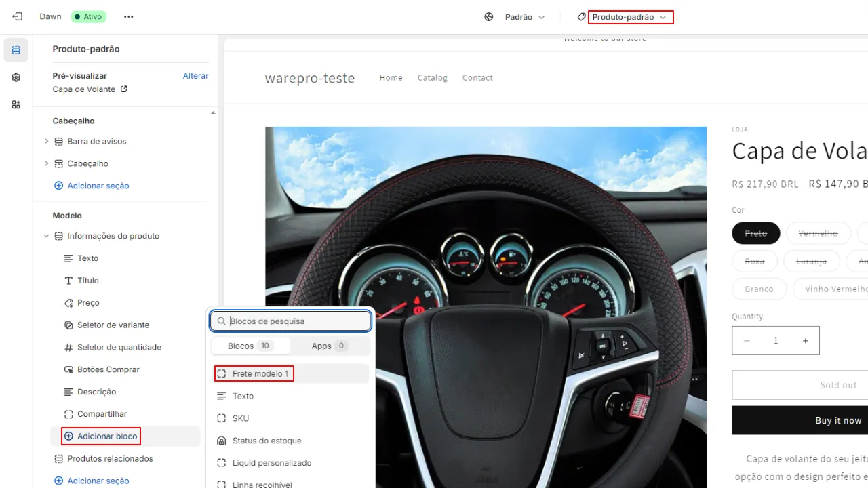Click the exit editor icon

point(17,16)
